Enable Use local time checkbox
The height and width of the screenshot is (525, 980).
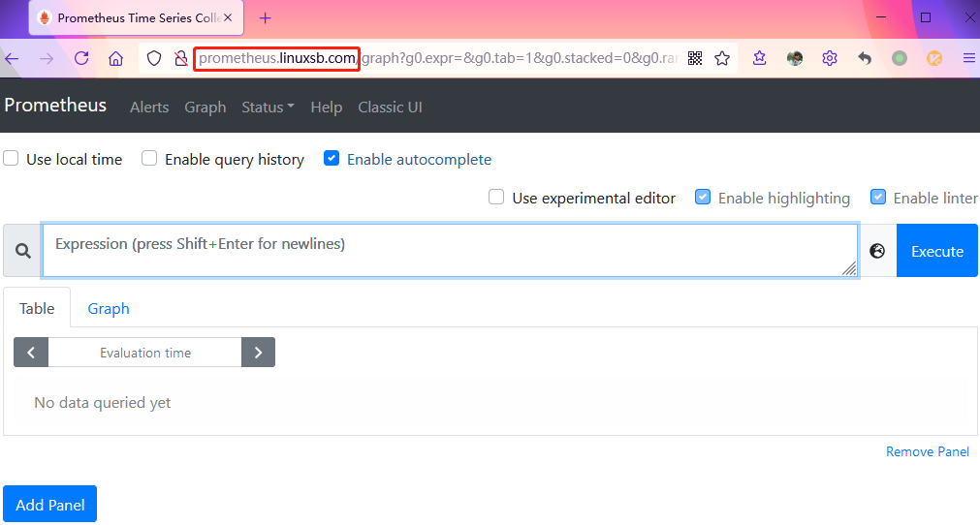pos(11,158)
